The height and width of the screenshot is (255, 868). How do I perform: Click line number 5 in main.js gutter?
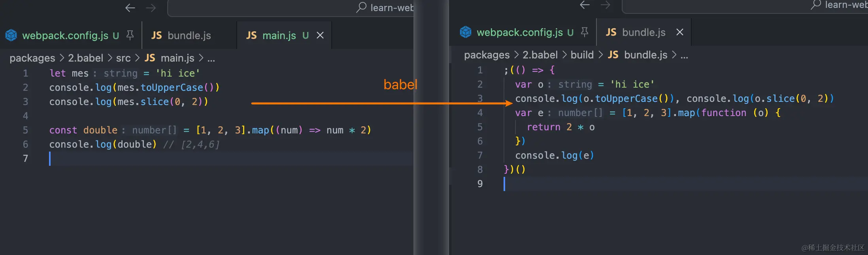(25, 130)
